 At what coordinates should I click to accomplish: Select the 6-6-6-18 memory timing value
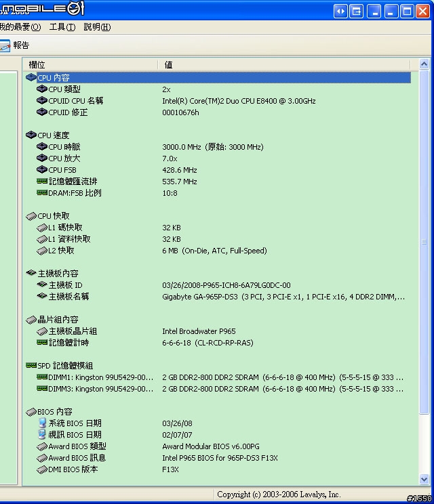(208, 343)
